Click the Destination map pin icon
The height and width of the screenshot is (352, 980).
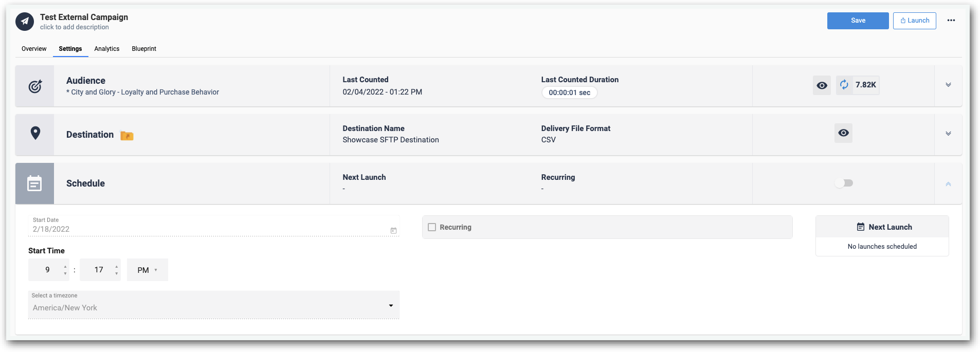pos(35,133)
